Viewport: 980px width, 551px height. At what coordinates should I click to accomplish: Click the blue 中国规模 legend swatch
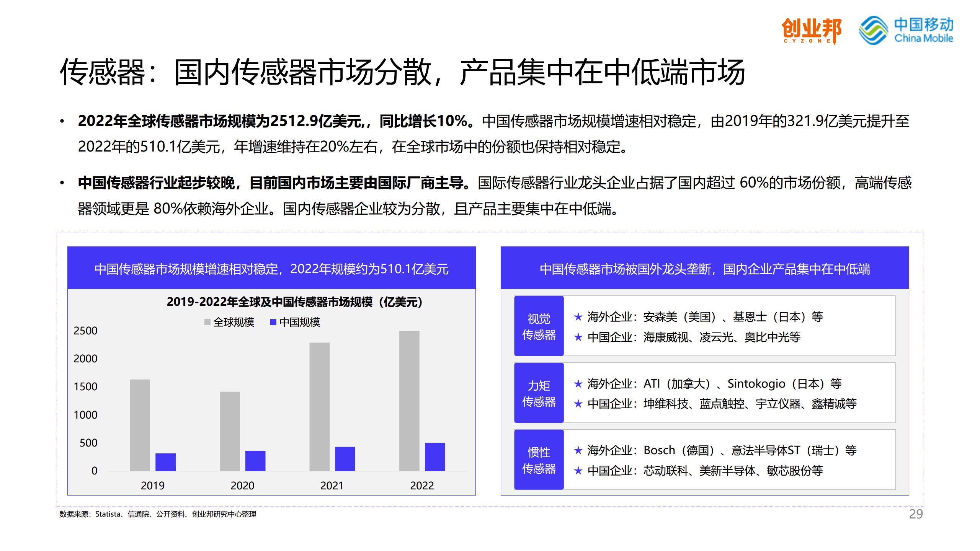click(x=273, y=322)
